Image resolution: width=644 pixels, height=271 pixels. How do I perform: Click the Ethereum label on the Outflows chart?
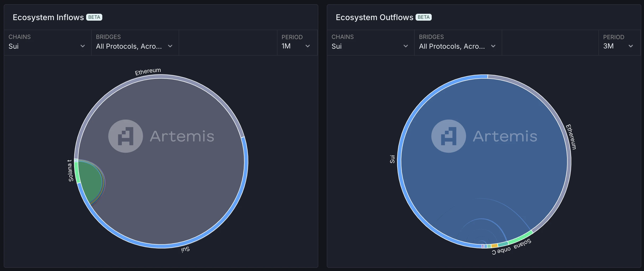coord(571,137)
